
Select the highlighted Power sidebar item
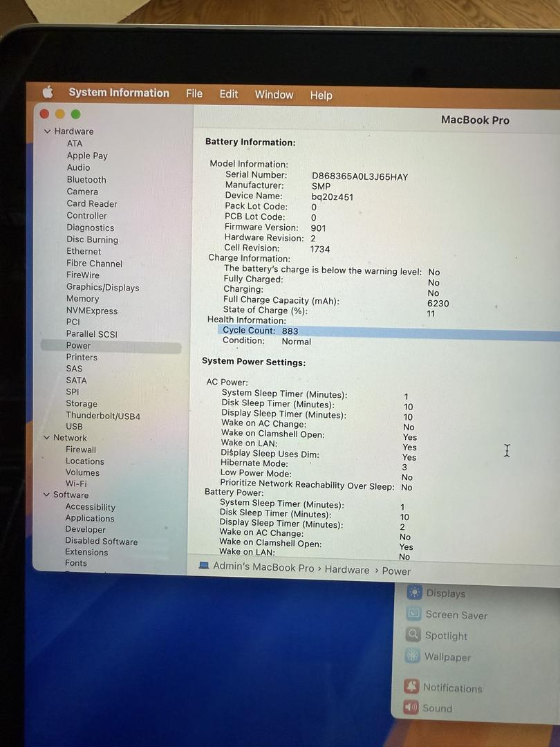point(111,346)
